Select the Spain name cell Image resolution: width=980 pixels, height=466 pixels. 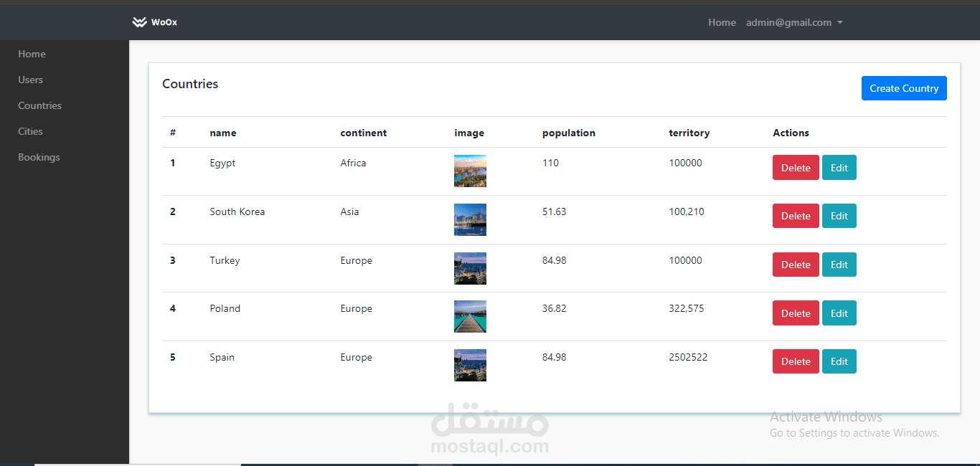222,357
